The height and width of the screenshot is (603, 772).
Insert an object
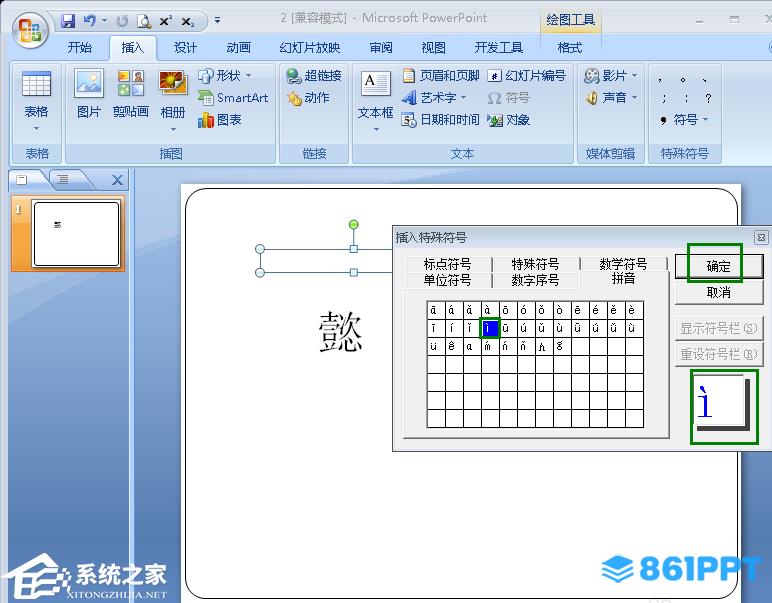pyautogui.click(x=509, y=120)
